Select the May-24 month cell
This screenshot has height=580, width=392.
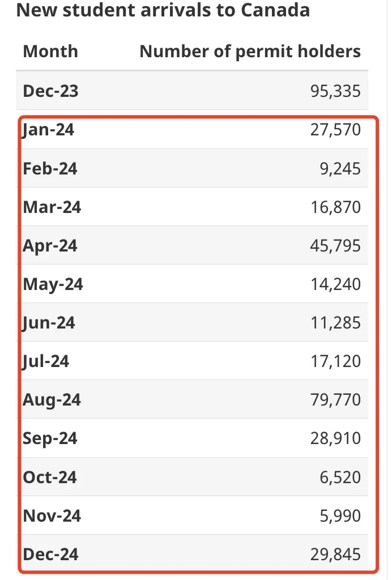[53, 284]
